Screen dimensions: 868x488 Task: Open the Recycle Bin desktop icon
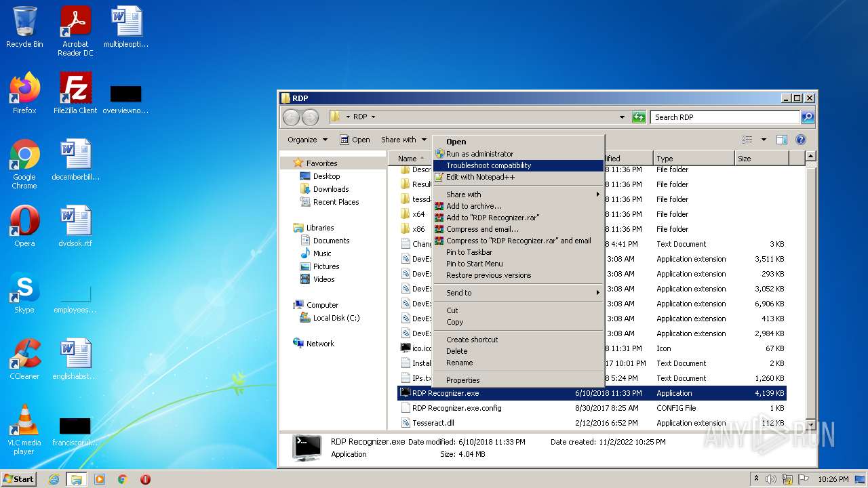point(24,27)
